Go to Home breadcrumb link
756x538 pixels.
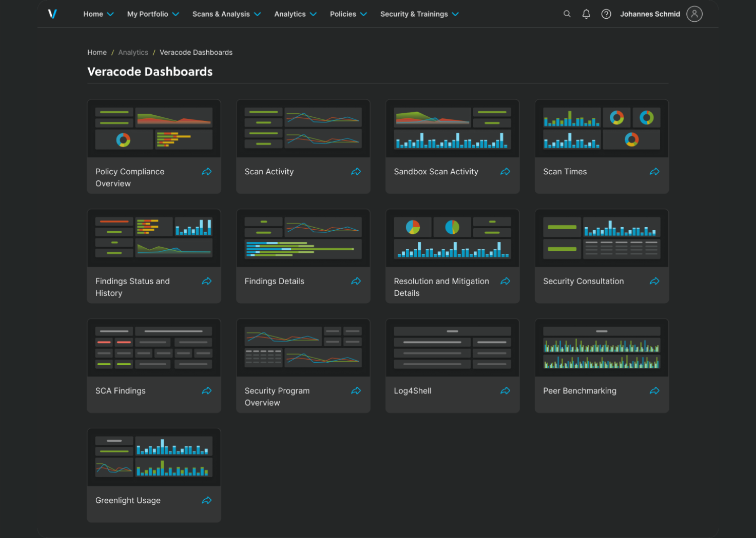click(x=97, y=52)
